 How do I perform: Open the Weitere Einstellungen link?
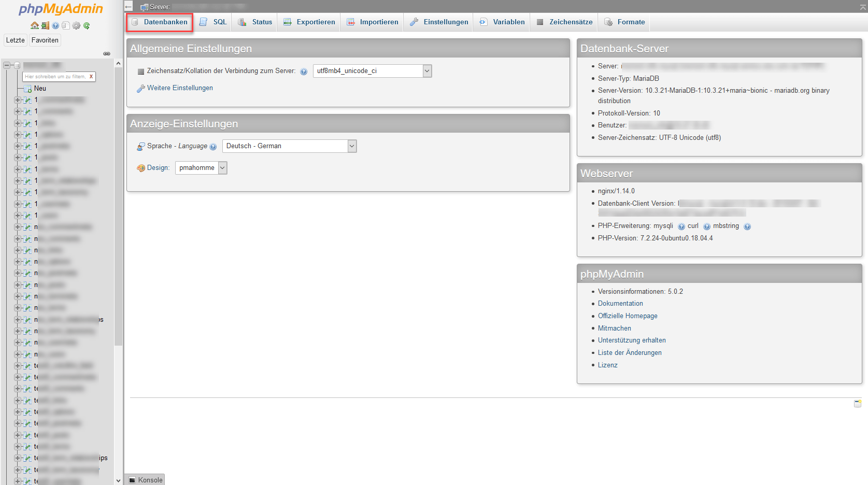(180, 88)
